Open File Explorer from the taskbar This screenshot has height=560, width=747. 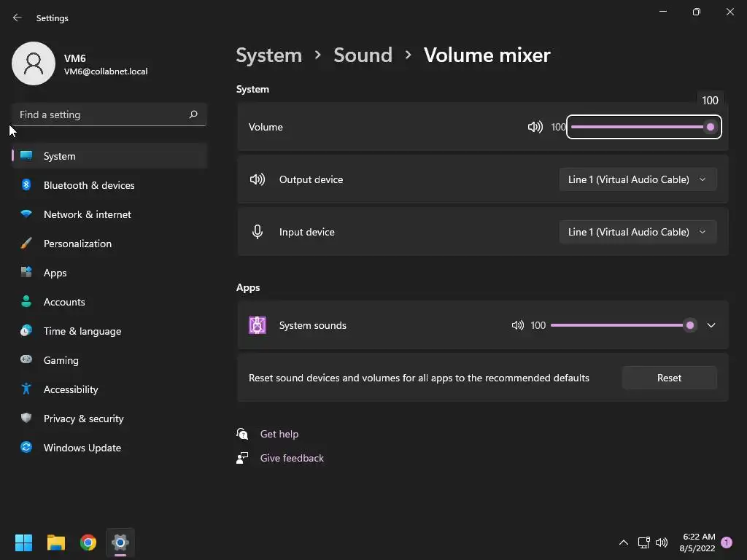(x=56, y=542)
